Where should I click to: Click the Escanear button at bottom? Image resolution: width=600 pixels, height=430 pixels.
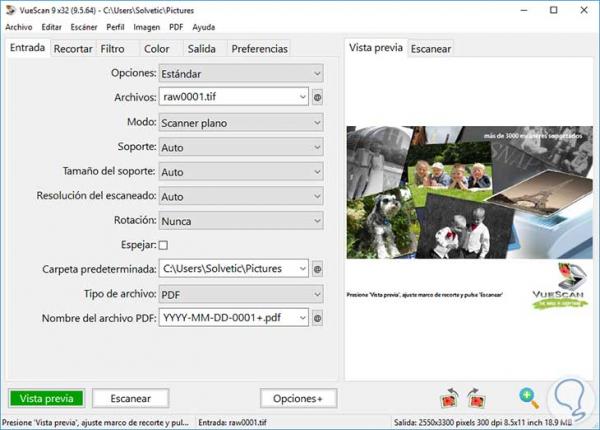click(x=130, y=398)
